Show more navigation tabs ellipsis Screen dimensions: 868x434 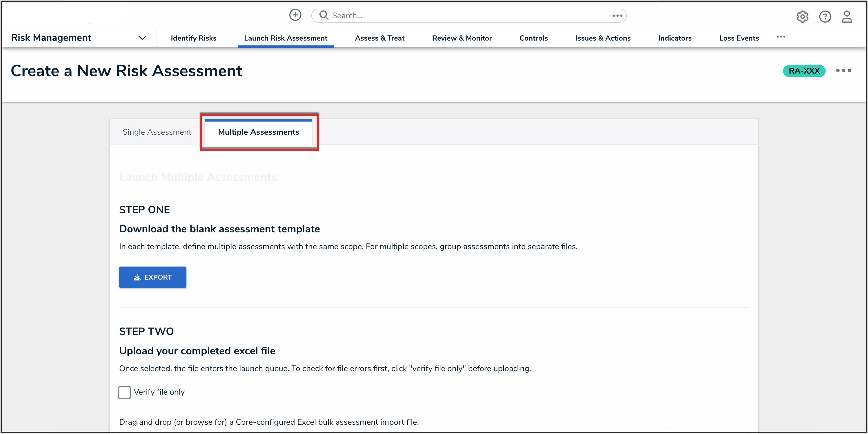pyautogui.click(x=781, y=37)
